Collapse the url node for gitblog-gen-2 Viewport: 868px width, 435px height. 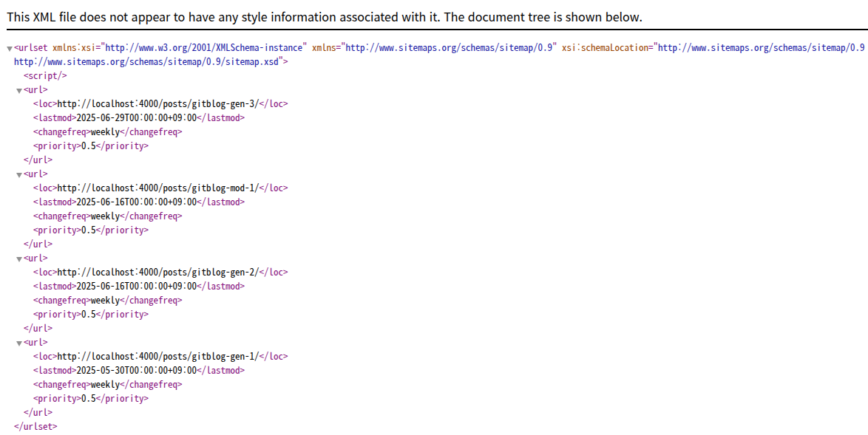click(19, 259)
